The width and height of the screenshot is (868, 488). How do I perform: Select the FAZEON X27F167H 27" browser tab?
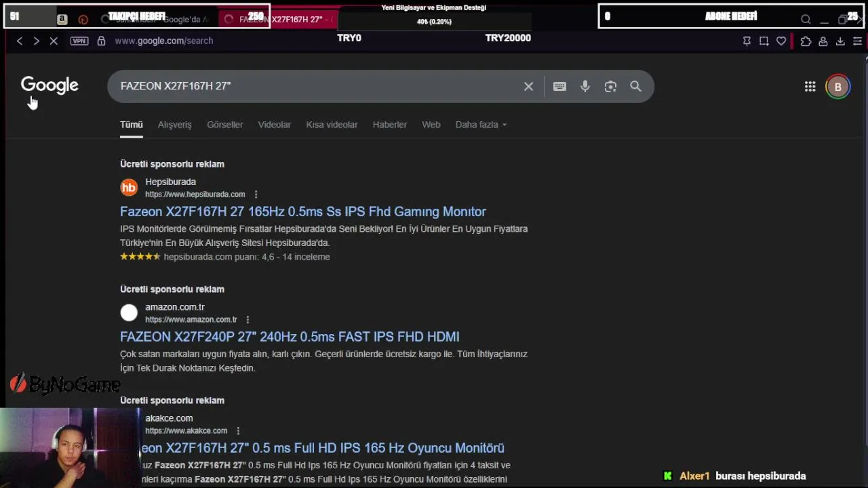tap(278, 19)
